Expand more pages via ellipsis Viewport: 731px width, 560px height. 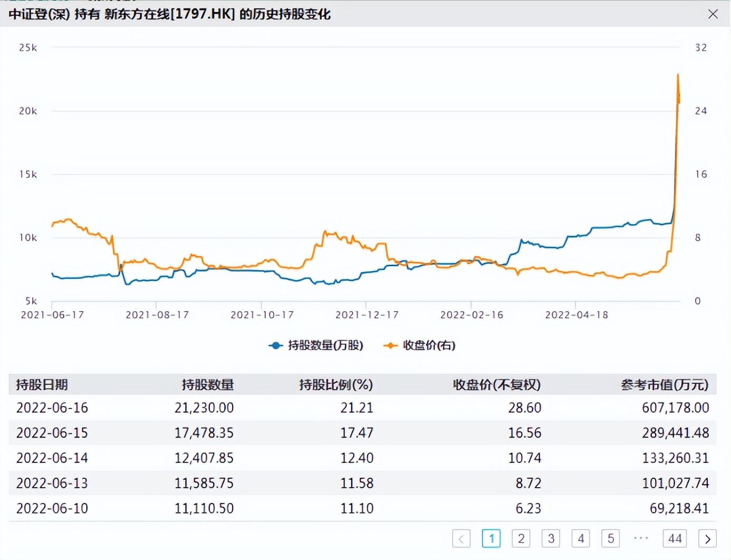pyautogui.click(x=641, y=538)
